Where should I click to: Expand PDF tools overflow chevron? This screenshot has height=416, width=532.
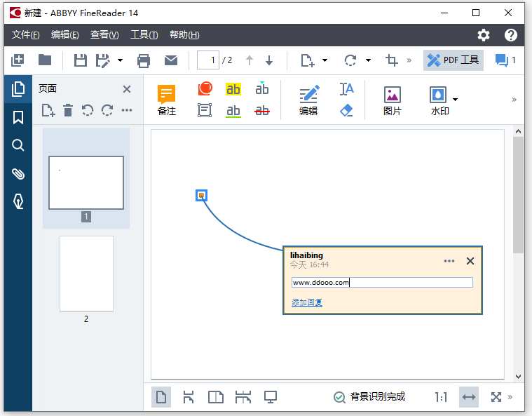pos(514,100)
